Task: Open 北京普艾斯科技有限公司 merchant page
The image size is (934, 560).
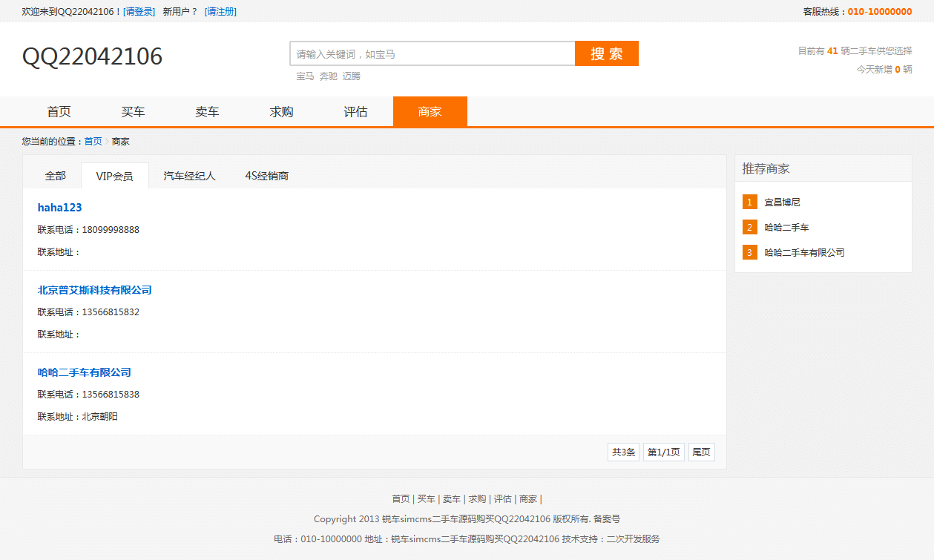Action: [x=94, y=290]
